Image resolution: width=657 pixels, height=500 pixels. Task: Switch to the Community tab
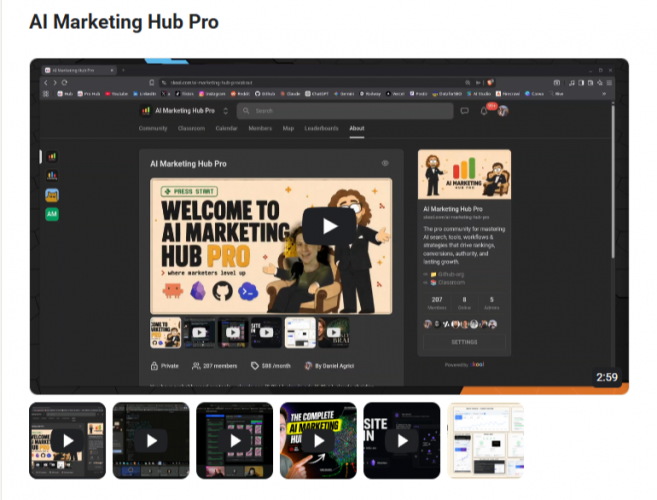click(153, 128)
